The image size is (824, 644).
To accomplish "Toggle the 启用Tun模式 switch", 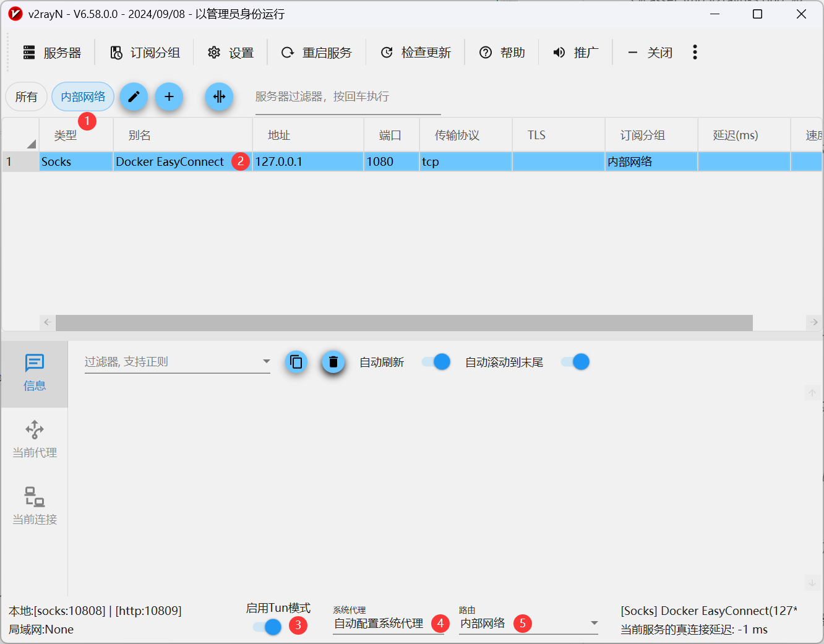I will point(267,627).
